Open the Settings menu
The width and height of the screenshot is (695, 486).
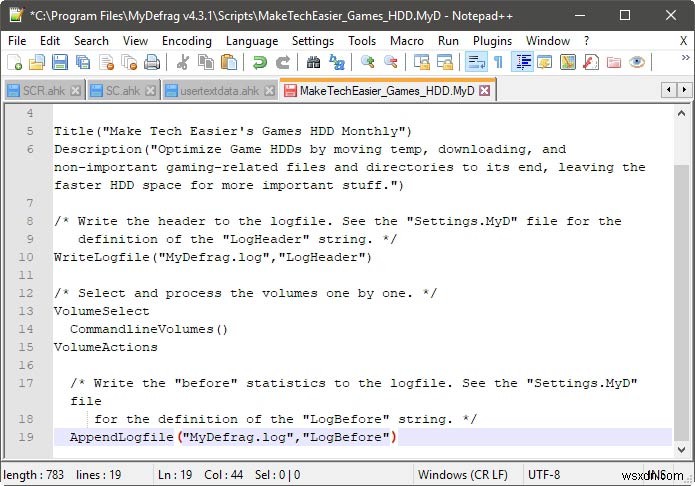point(313,41)
